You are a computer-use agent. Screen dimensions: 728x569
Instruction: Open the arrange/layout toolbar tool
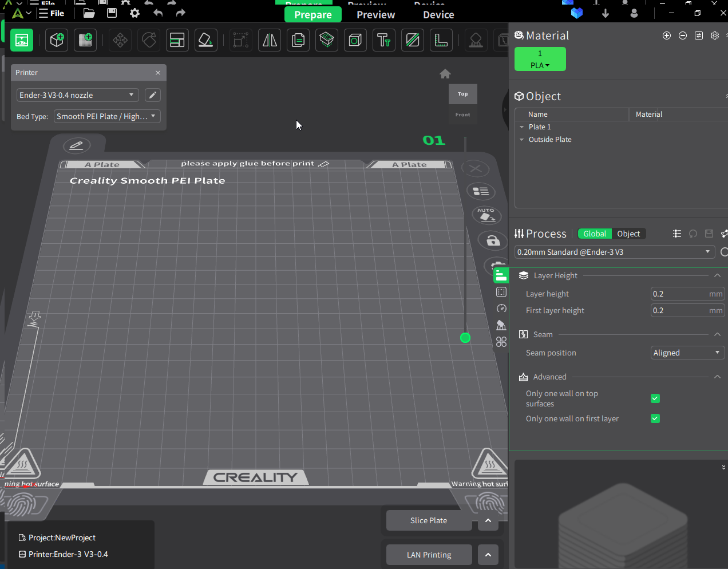tap(177, 40)
